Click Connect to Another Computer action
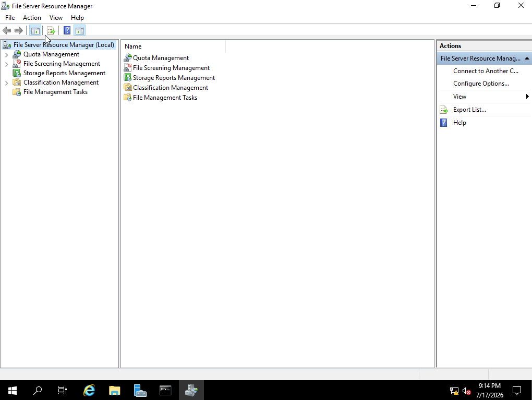 coord(486,71)
